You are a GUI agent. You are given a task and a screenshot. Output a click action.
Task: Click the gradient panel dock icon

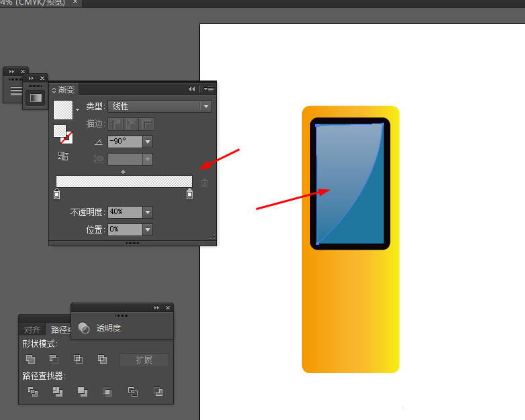[x=36, y=98]
